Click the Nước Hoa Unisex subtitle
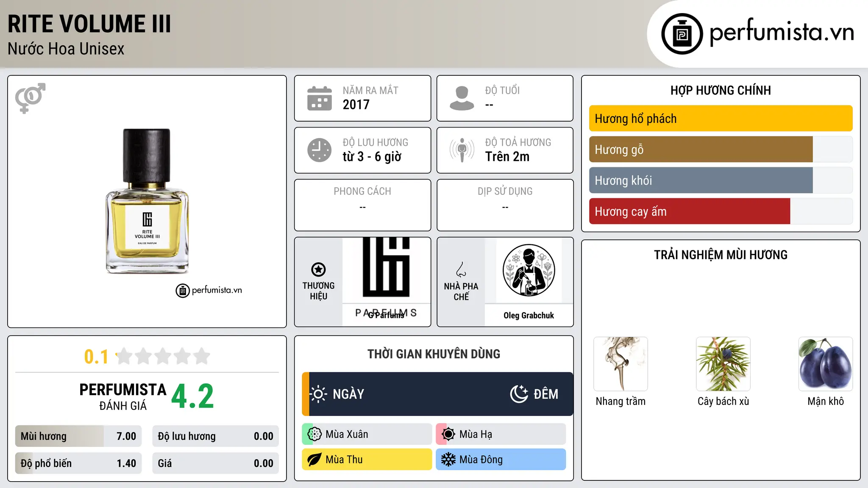This screenshot has width=868, height=488. tap(66, 49)
